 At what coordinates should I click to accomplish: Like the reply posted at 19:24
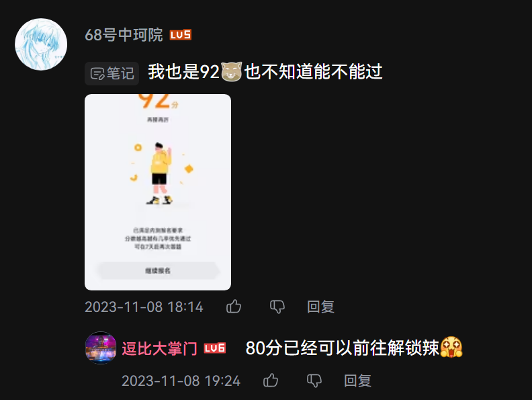click(x=271, y=381)
